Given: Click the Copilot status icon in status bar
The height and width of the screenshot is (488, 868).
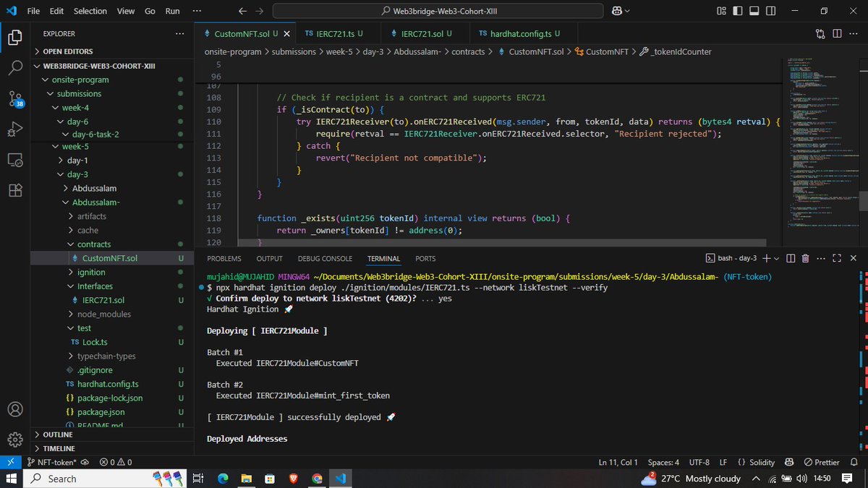Looking at the screenshot, I should 788,462.
